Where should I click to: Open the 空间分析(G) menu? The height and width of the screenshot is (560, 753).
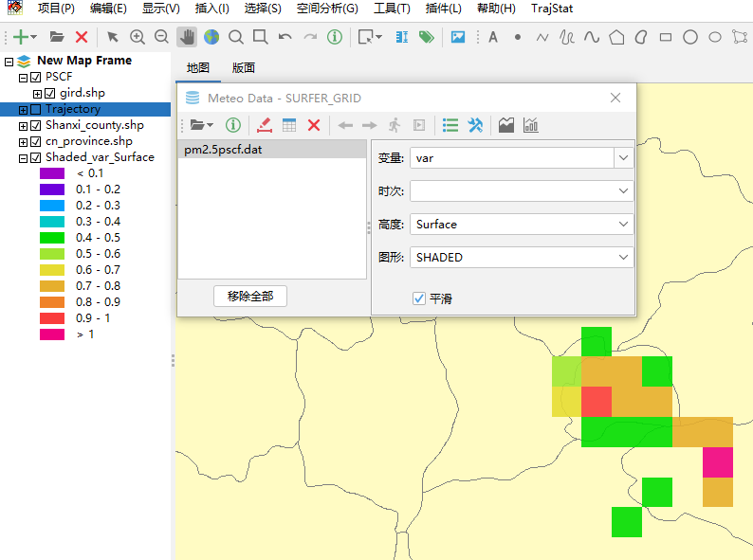tap(326, 9)
